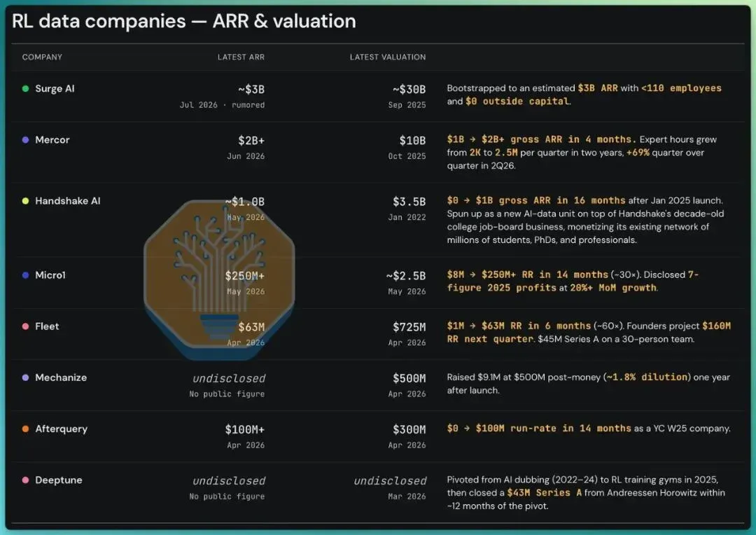This screenshot has width=756, height=535.
Task: Click the title 'RL data companies — ARR & valuation'
Action: point(183,21)
